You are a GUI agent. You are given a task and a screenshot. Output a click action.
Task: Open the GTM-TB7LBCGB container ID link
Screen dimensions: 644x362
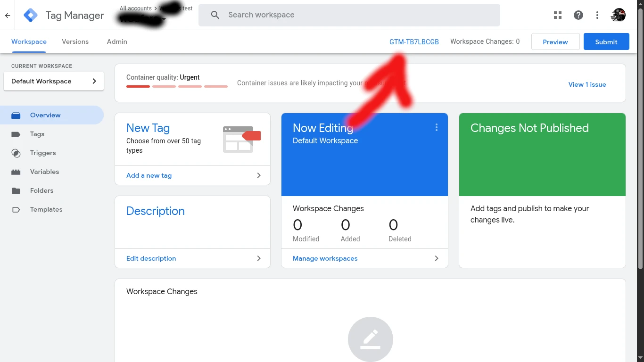tap(414, 41)
